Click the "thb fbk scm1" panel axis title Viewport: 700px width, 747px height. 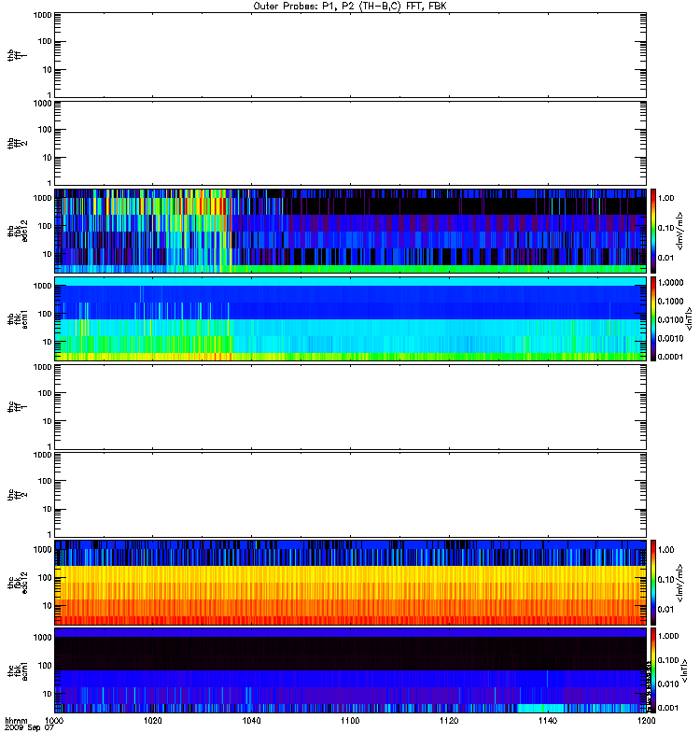[x=18, y=318]
